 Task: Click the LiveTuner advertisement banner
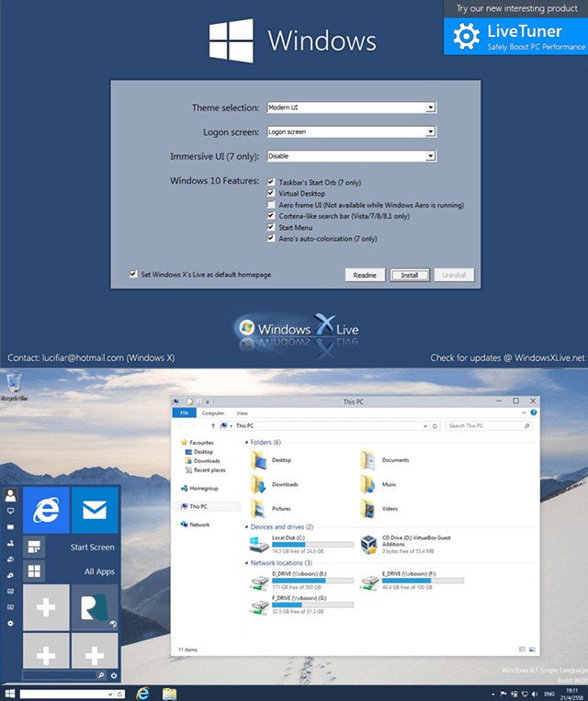point(515,36)
